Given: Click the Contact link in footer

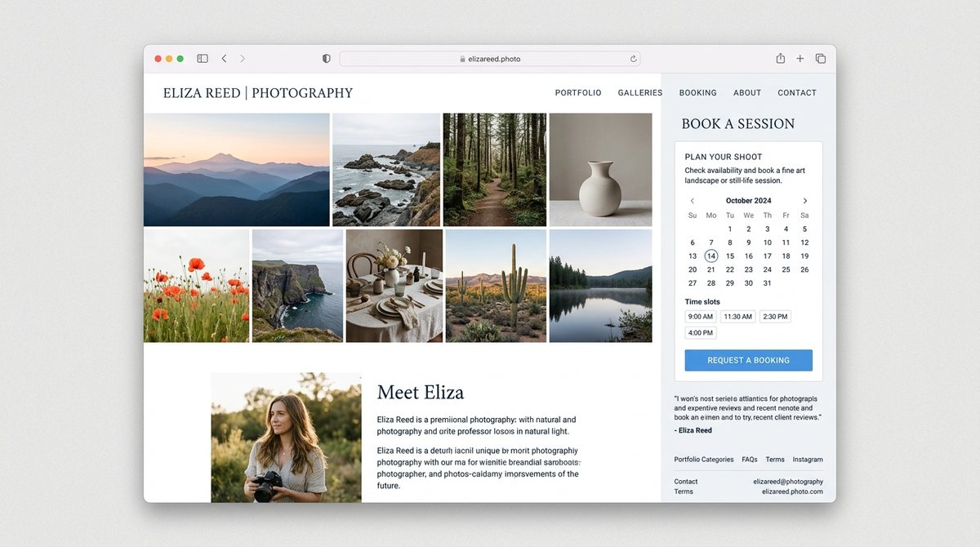Looking at the screenshot, I should [686, 482].
